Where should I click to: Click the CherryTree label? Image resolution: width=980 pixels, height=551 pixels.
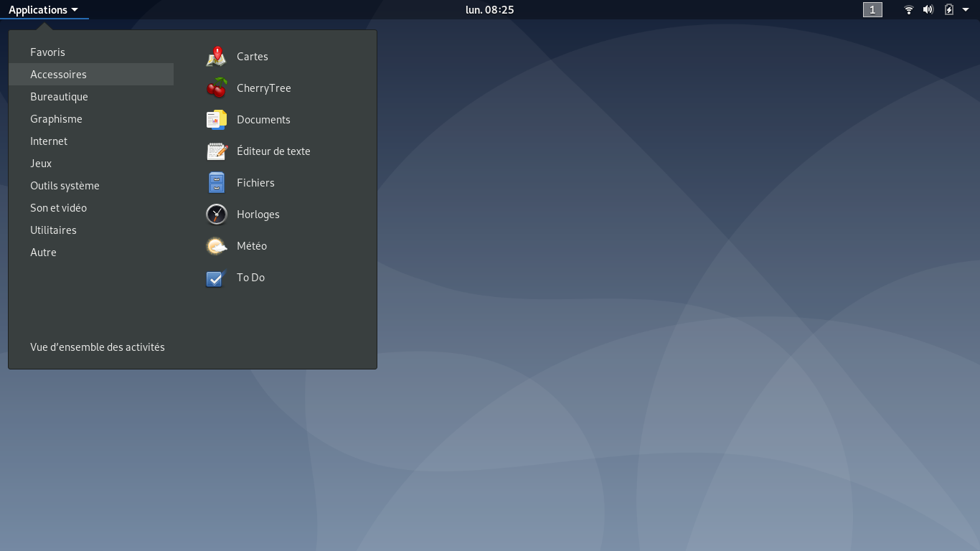264,88
